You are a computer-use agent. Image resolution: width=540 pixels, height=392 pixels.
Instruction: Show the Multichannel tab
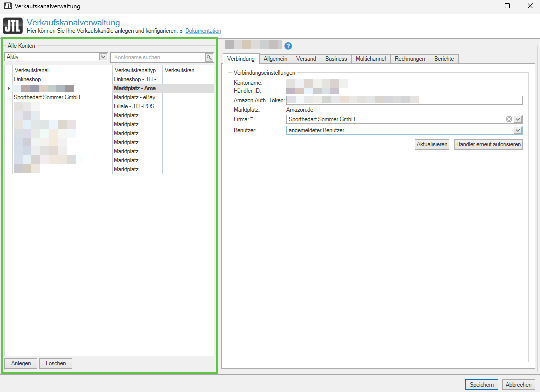[x=371, y=59]
